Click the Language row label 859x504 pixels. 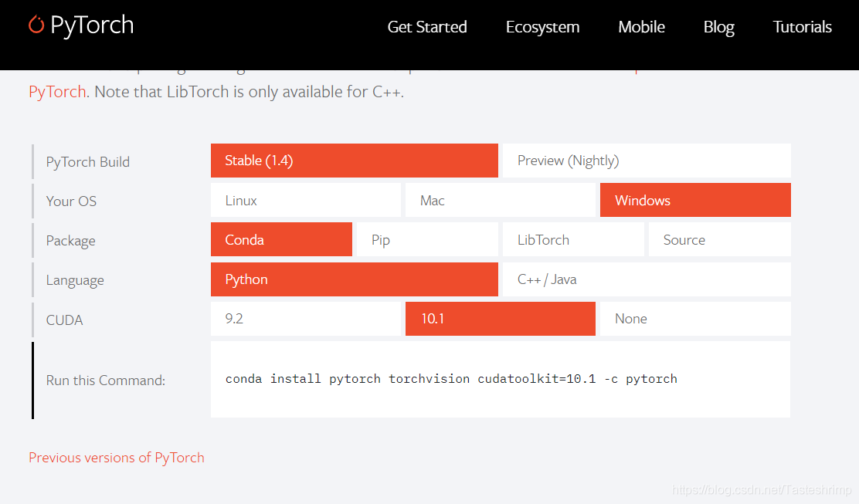pos(75,280)
